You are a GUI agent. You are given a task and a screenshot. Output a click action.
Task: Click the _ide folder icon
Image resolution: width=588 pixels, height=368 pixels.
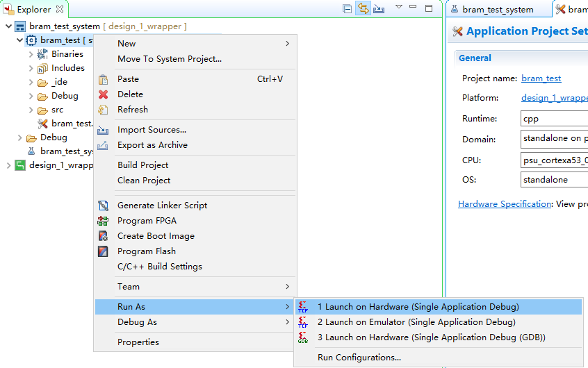(x=42, y=83)
